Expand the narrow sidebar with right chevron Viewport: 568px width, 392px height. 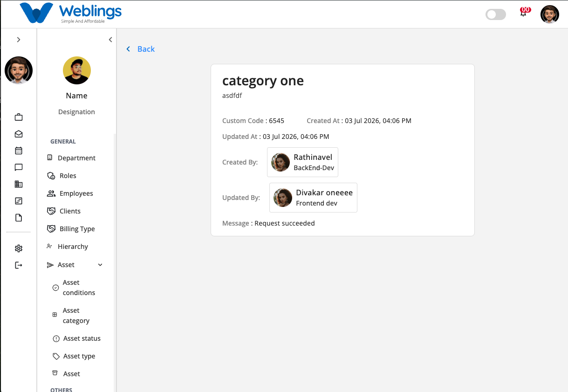[x=19, y=40]
